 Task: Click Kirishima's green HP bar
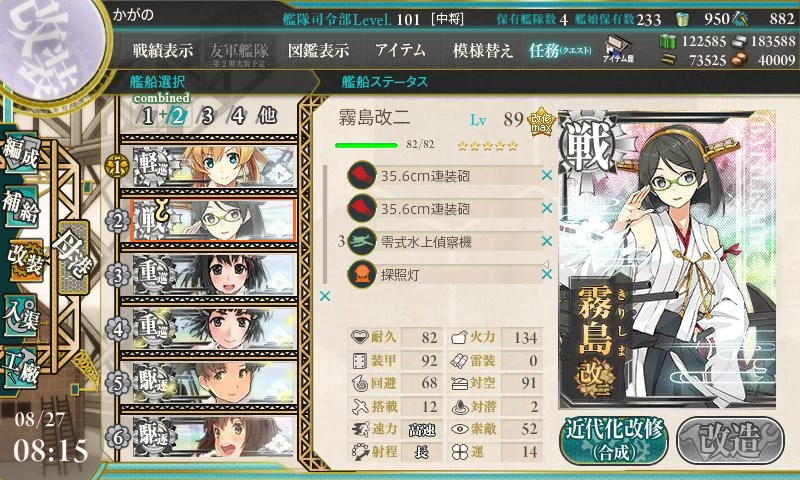(x=366, y=145)
